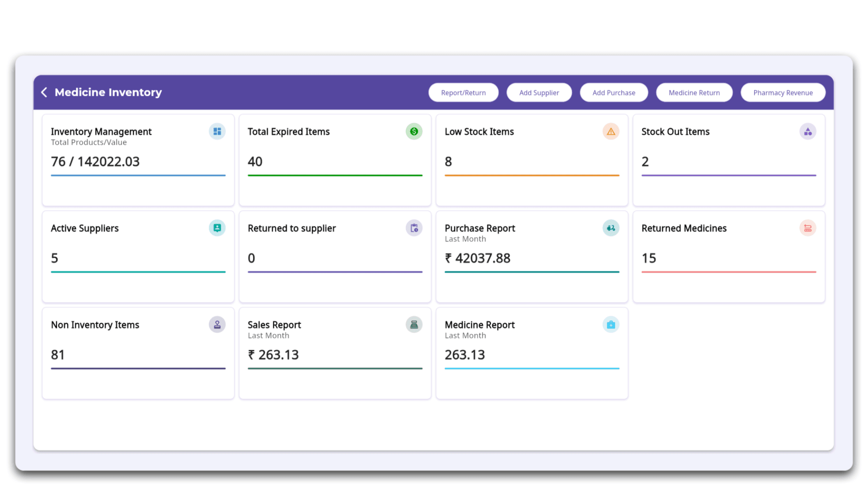Click the Sales Report cash register icon
The height and width of the screenshot is (488, 868).
(x=414, y=325)
